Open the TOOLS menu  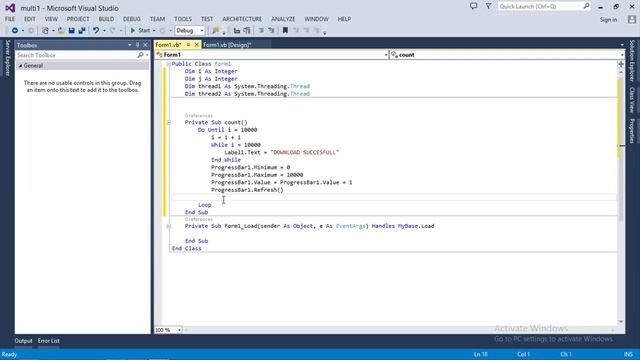tap(183, 19)
